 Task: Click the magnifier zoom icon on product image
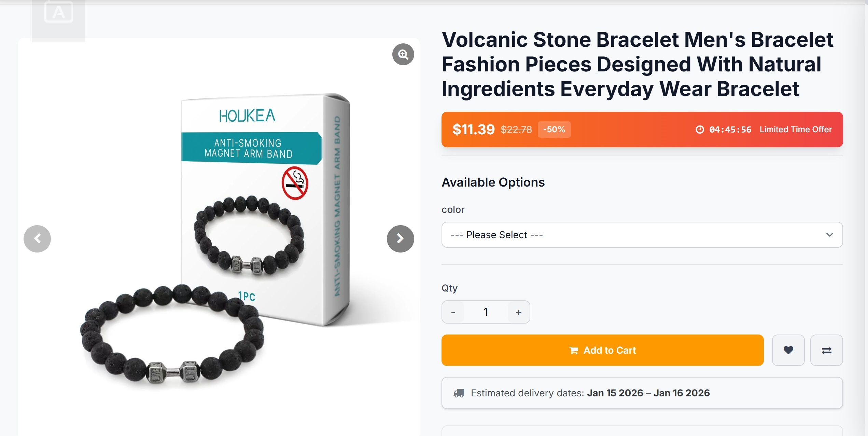point(403,54)
